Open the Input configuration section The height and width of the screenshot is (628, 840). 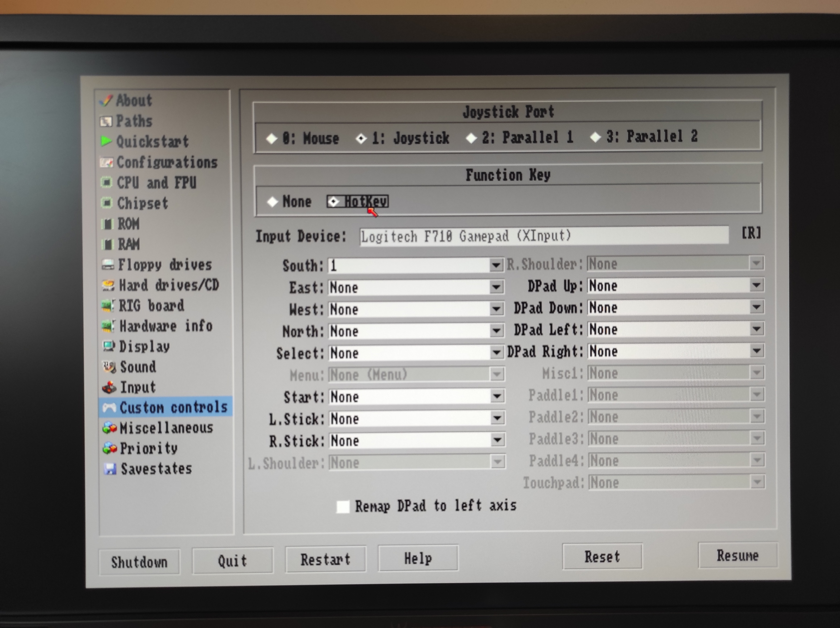click(x=138, y=387)
